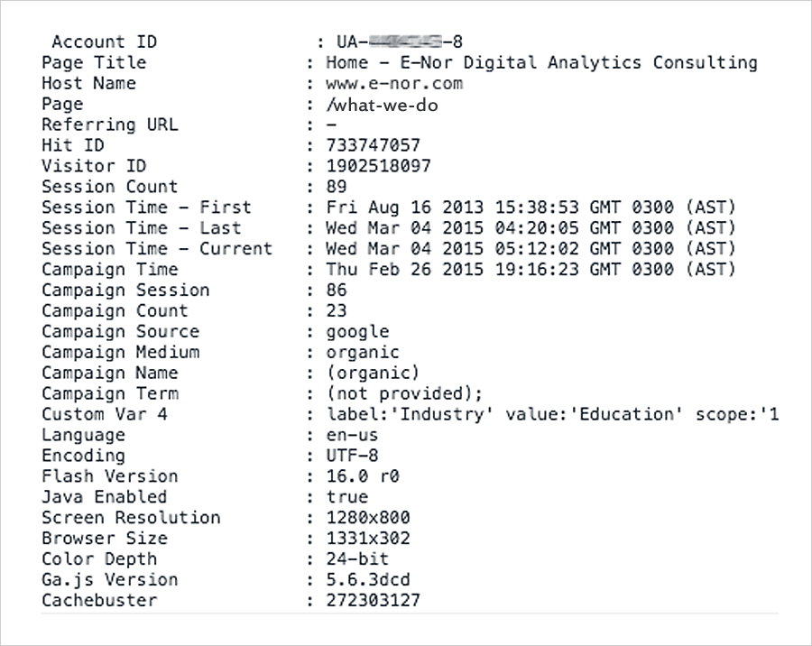This screenshot has width=812, height=646.
Task: Click the Account ID label
Action: point(104,42)
